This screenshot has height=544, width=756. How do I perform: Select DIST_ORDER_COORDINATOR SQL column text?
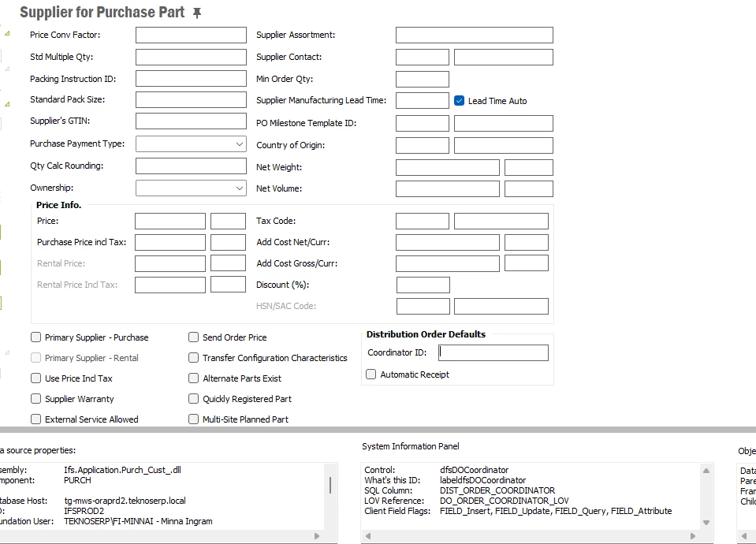(497, 490)
